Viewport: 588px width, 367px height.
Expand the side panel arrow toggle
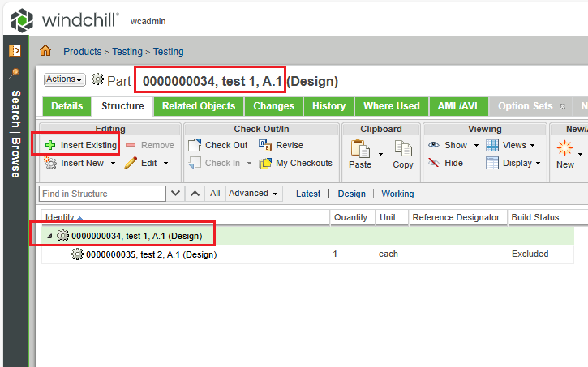coord(15,50)
